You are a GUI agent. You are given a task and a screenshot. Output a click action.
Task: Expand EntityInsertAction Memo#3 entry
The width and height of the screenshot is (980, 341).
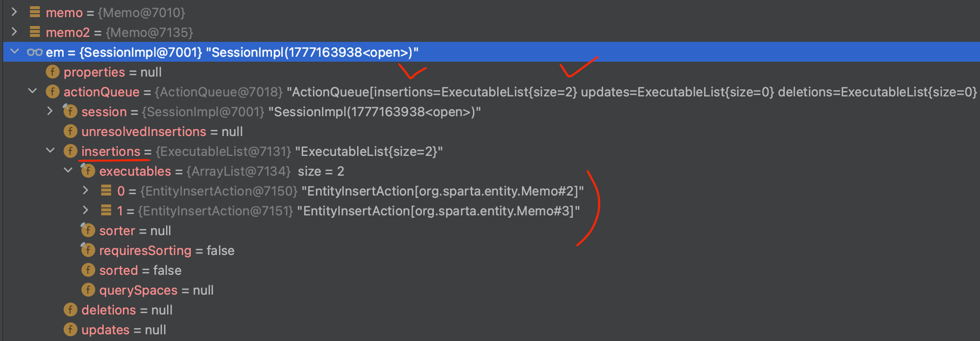86,210
